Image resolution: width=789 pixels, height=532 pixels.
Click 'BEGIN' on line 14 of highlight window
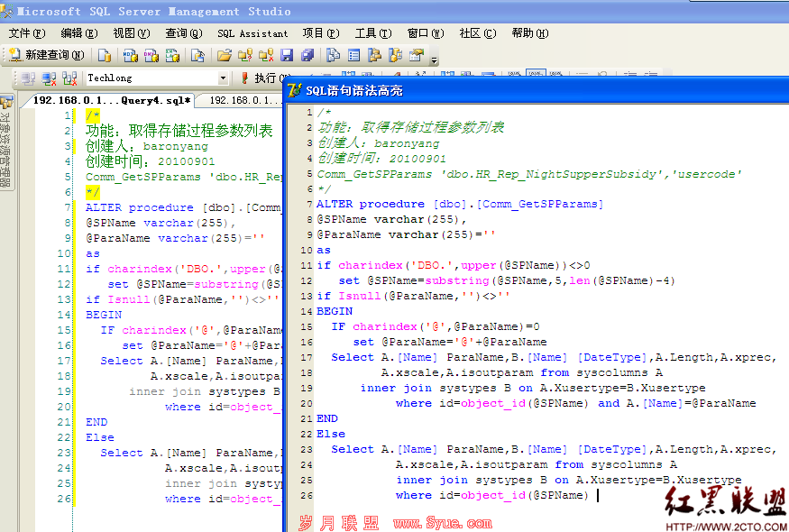click(335, 311)
